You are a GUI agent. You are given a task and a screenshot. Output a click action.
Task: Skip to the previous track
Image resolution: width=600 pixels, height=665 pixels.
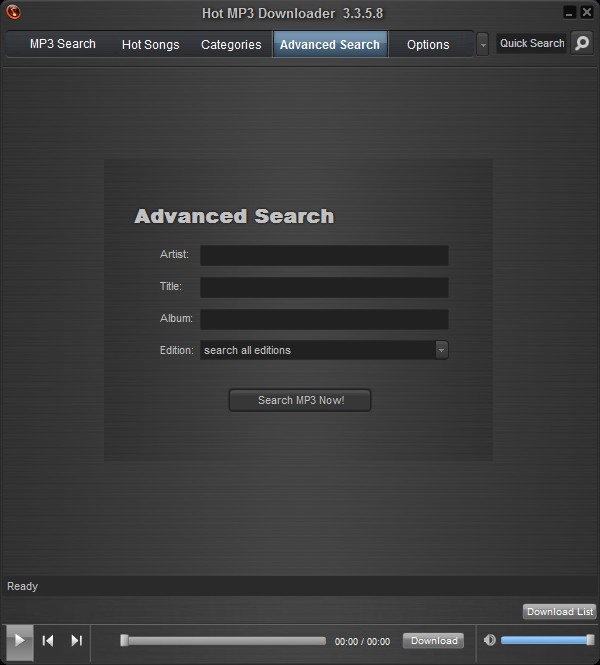[x=48, y=640]
